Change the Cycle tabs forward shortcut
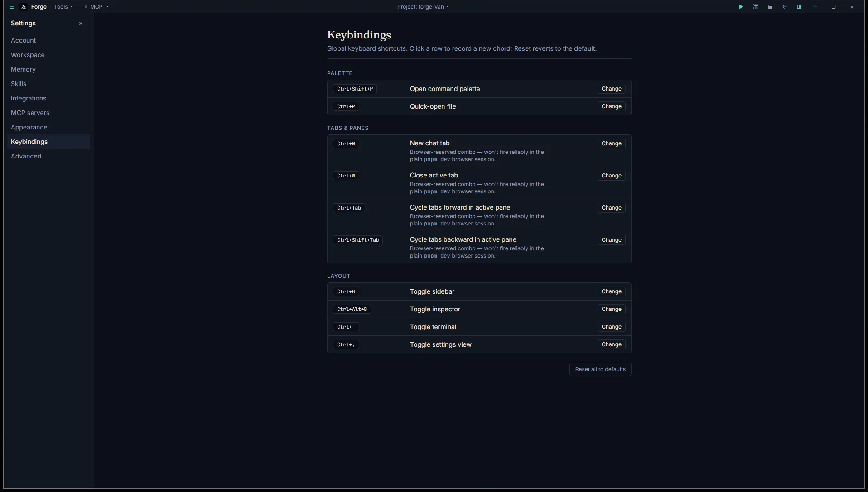 tap(611, 208)
